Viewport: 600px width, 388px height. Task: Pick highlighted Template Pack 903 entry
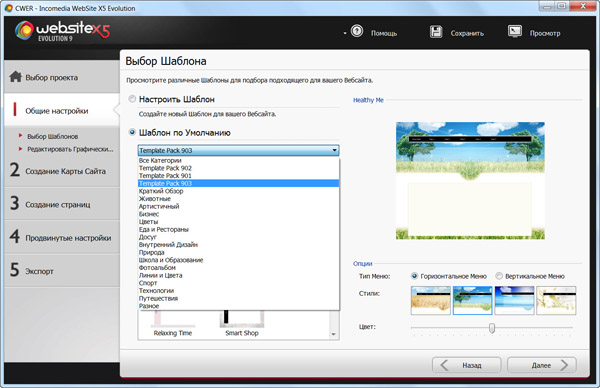click(x=238, y=183)
